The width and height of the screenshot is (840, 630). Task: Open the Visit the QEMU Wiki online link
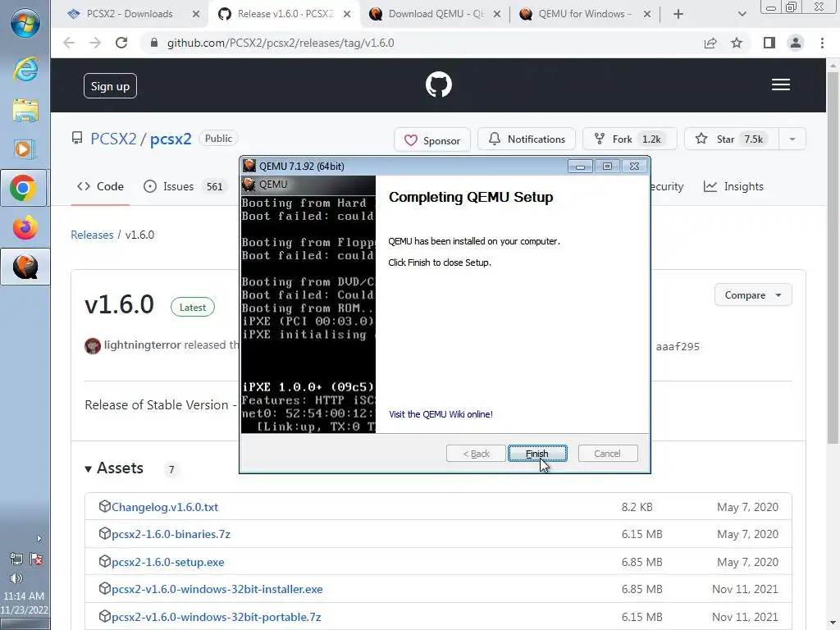coord(441,414)
